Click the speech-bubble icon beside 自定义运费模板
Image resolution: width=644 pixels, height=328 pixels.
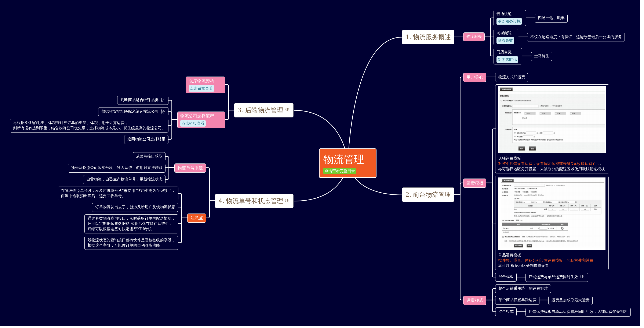point(502,101)
